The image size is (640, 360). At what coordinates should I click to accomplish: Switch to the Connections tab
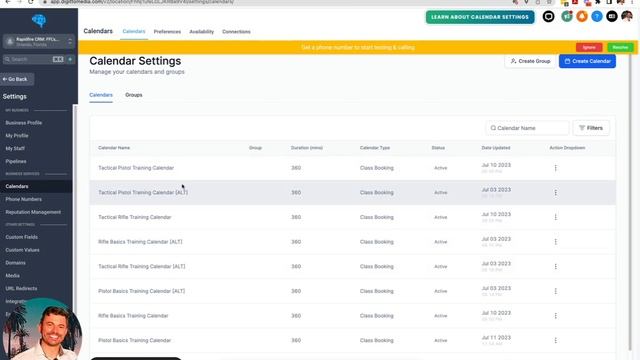point(236,31)
